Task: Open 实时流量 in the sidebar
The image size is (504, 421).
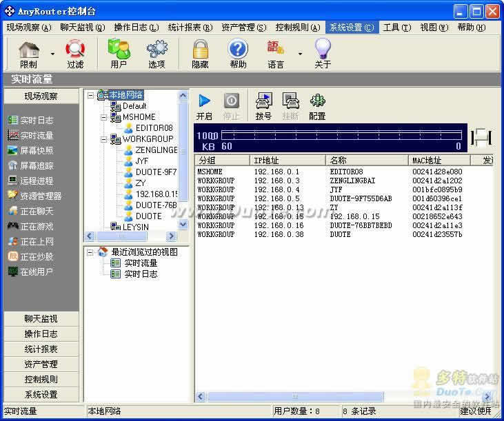Action: coord(31,136)
